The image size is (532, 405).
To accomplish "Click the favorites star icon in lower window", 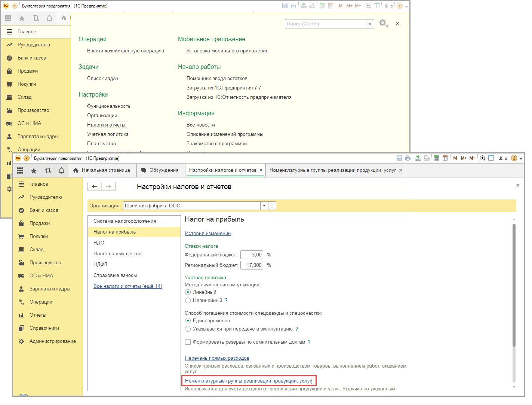I will [x=34, y=171].
